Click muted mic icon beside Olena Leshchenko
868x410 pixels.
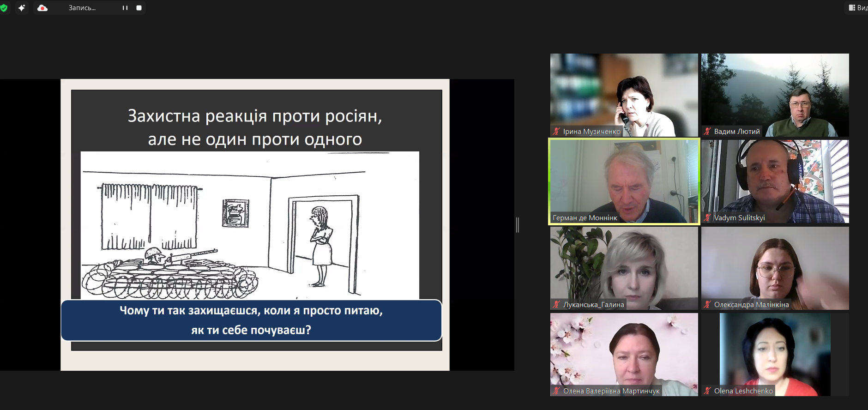click(x=707, y=391)
